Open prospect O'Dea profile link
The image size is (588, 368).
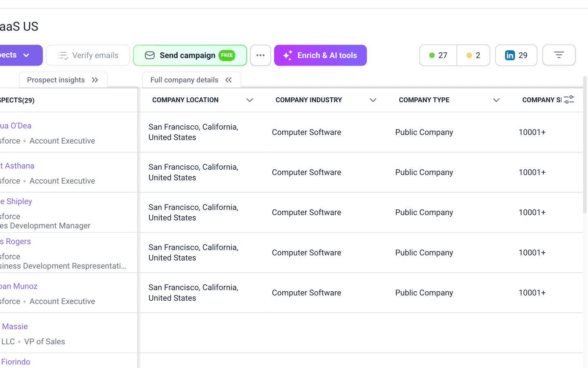[16, 126]
